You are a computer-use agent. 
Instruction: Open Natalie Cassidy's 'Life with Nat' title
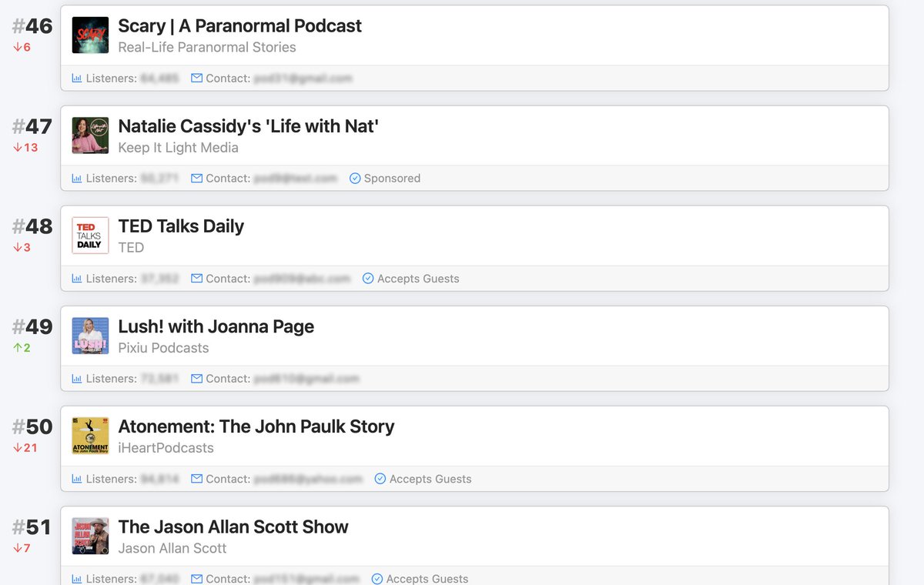[248, 125]
